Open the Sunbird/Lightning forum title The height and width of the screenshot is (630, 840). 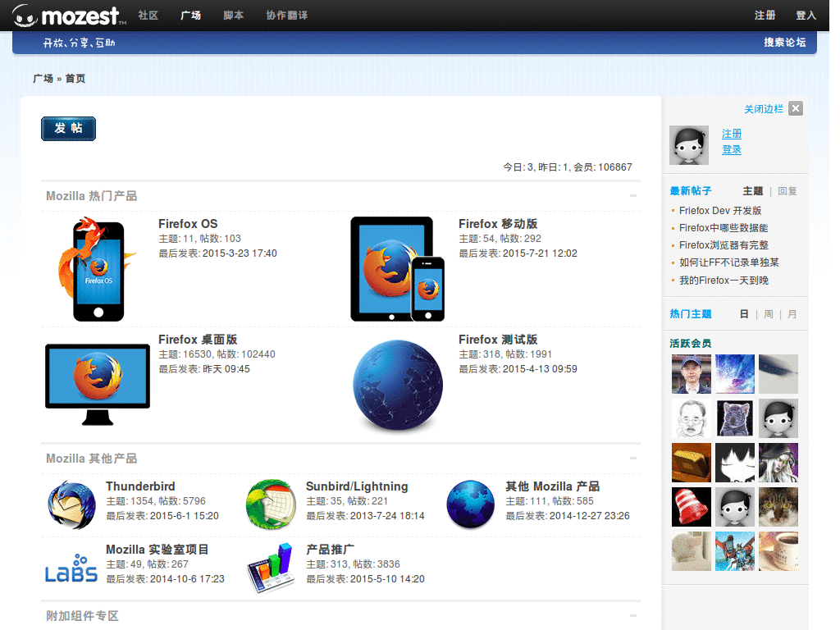pyautogui.click(x=357, y=486)
